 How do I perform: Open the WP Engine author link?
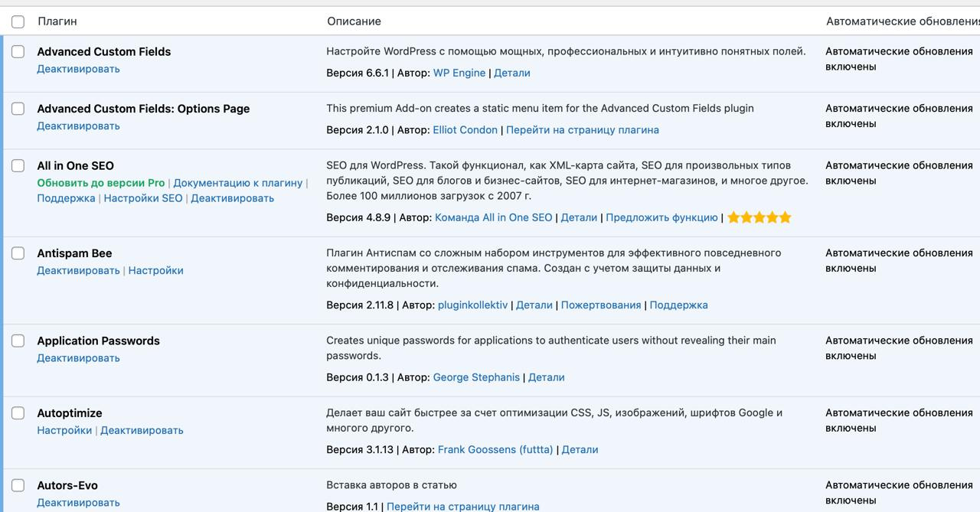point(459,73)
